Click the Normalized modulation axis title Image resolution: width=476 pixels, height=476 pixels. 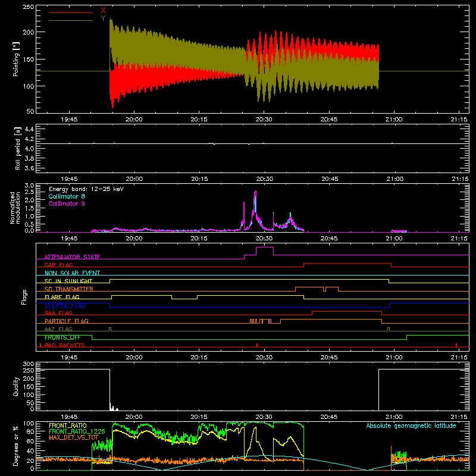pyautogui.click(x=15, y=208)
